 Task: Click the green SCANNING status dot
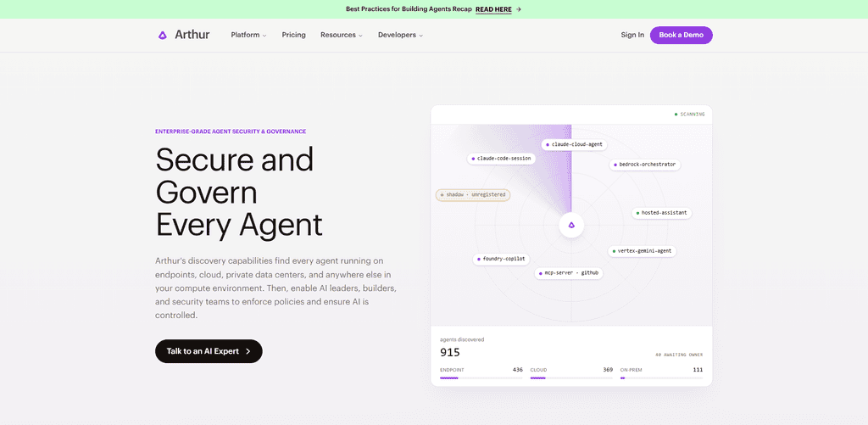[x=676, y=115]
